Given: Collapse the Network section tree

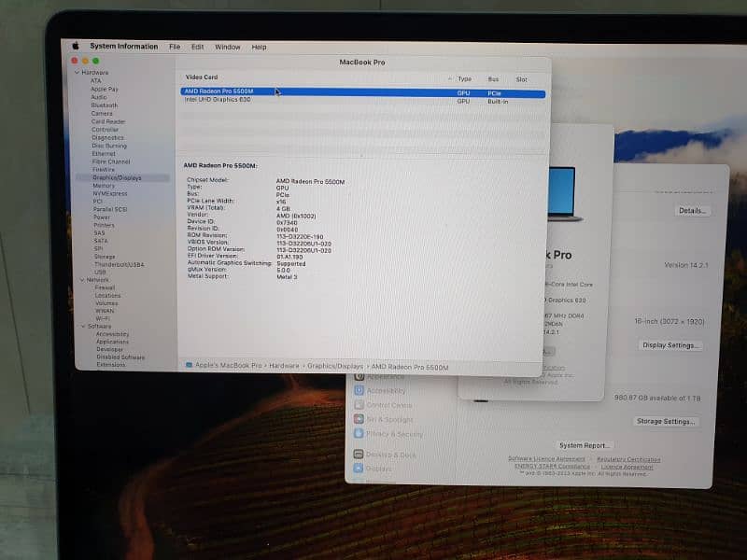Looking at the screenshot, I should [80, 280].
